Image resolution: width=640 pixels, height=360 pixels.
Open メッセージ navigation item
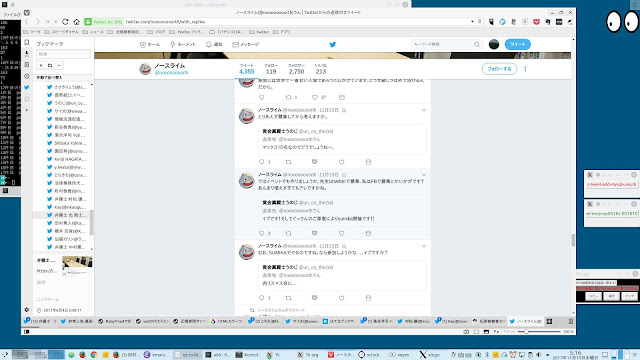[246, 44]
